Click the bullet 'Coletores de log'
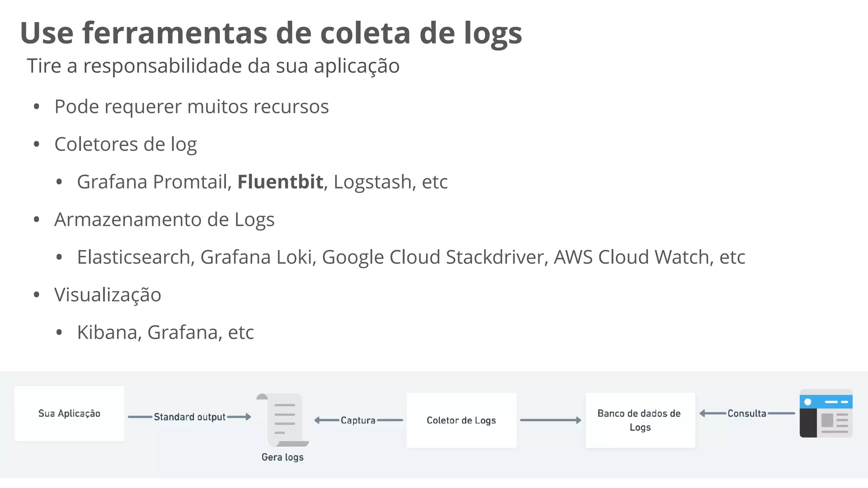 point(125,144)
